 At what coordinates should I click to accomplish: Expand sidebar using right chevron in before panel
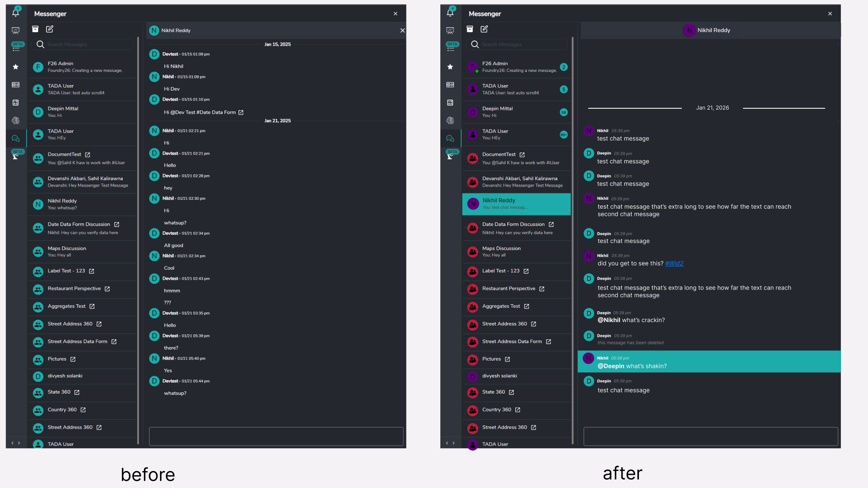pyautogui.click(x=19, y=443)
